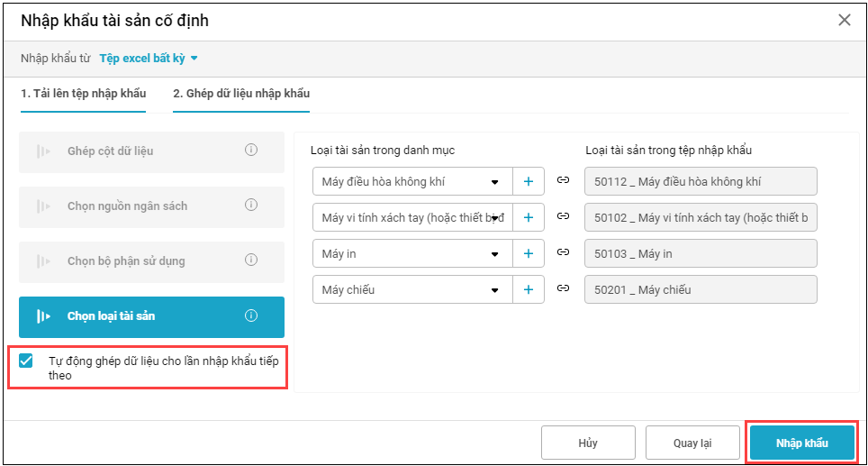The height and width of the screenshot is (466, 868).
Task: Switch to the Tải lên tệp nhập khẩu tab
Action: 83,94
